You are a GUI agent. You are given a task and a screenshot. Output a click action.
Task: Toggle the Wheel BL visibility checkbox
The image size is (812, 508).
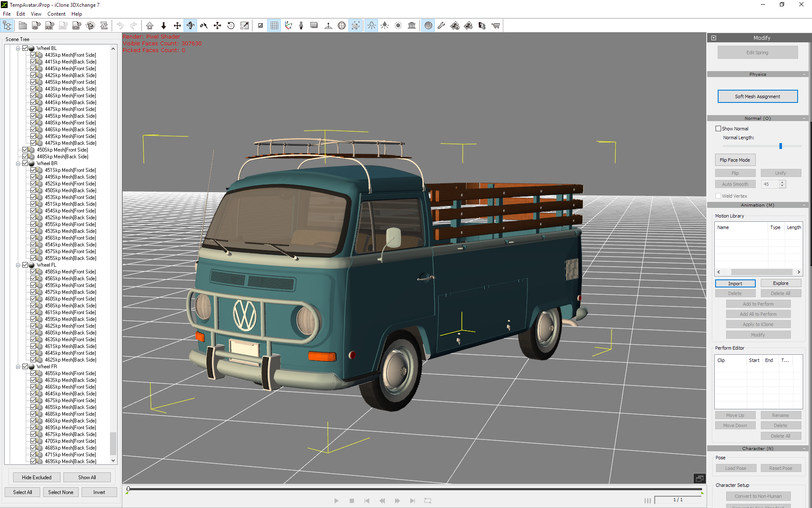pos(25,48)
